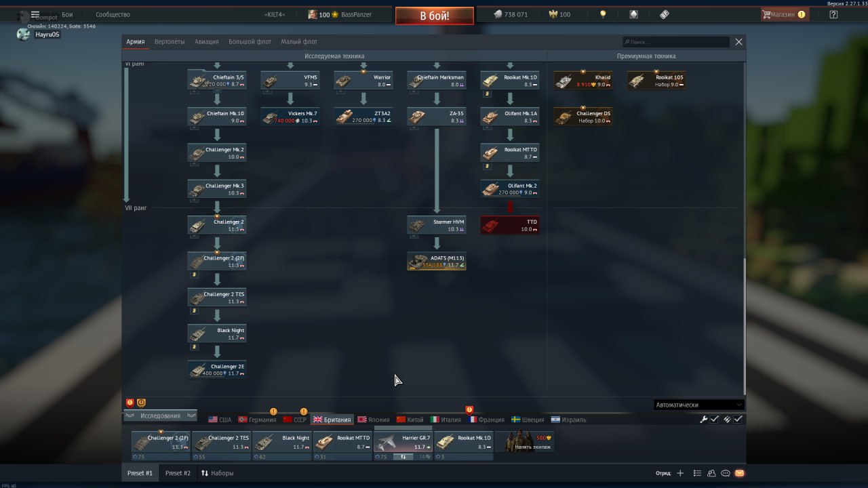
Task: Open the chat bubble icon at bottom right
Action: pos(726,473)
